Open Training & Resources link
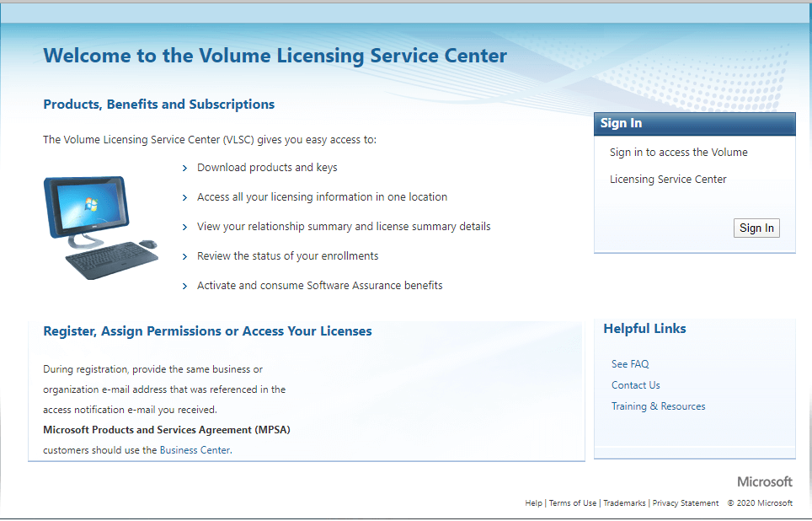Viewport: 812px width, 521px height. pos(658,406)
